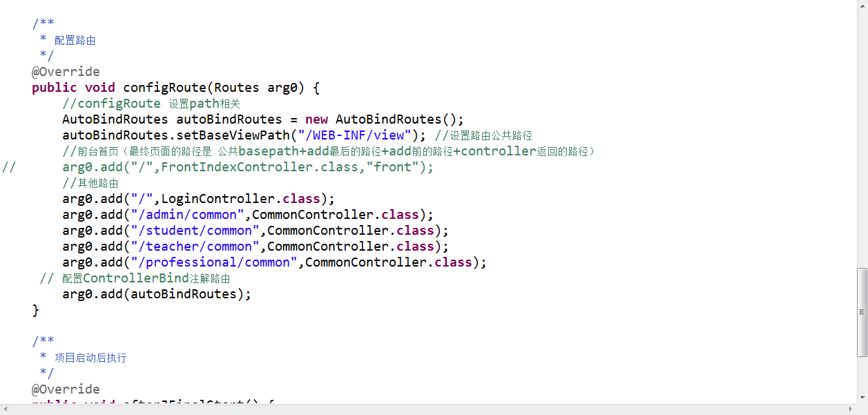Click the "arg0.add(autoBindRoutes);" line
Screen dimensions: 868x415
click(157, 294)
